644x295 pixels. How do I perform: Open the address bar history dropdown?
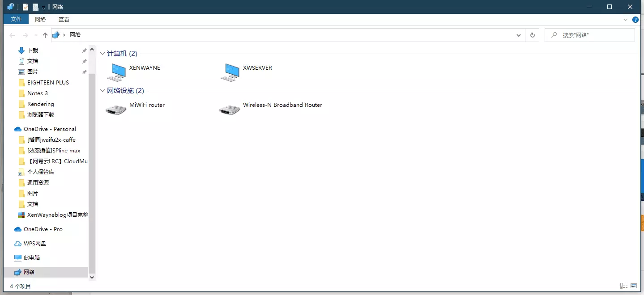pyautogui.click(x=519, y=35)
